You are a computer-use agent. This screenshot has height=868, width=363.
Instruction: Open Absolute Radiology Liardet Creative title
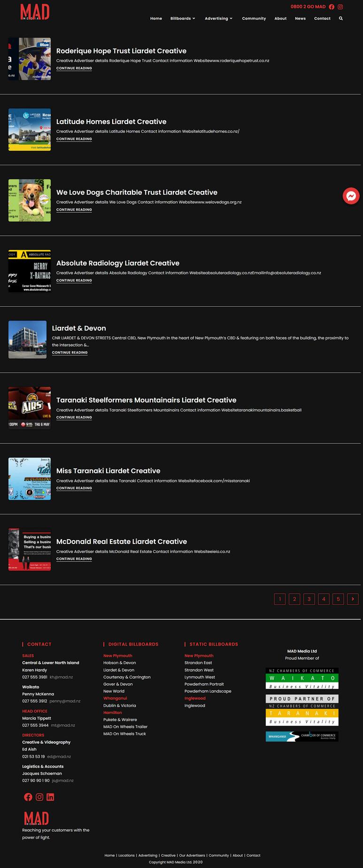(x=118, y=263)
